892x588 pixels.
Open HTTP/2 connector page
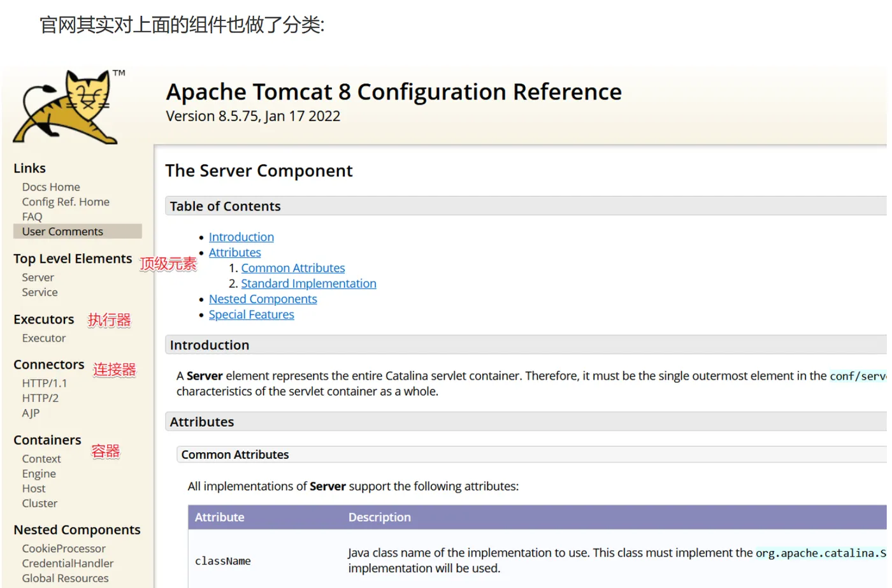40,398
